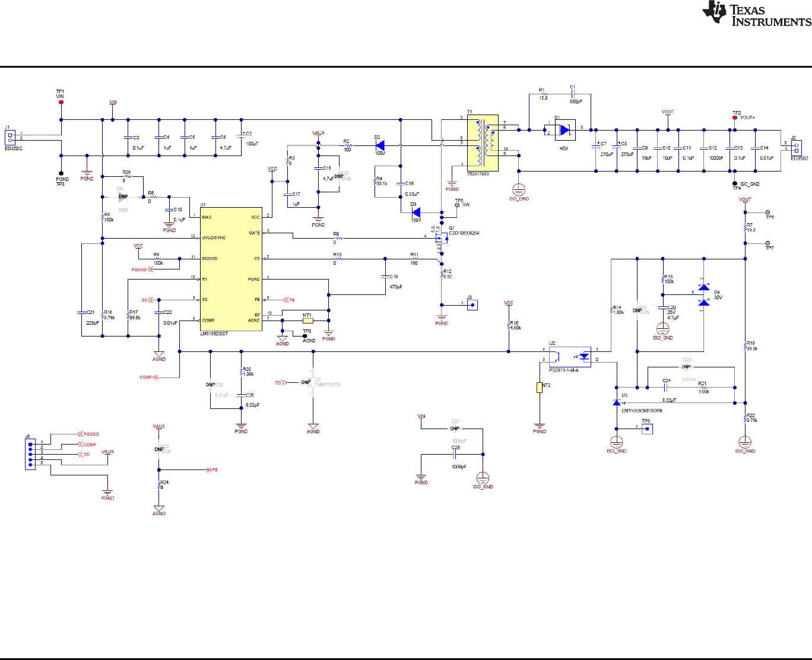
Task: Click the TP9 test point box
Action: 646,428
